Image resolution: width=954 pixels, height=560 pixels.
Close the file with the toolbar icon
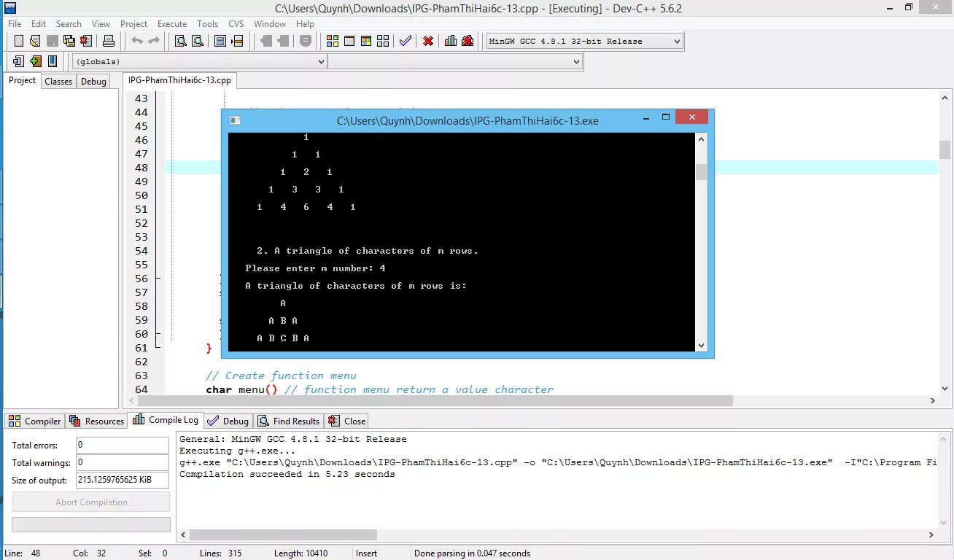pos(86,41)
